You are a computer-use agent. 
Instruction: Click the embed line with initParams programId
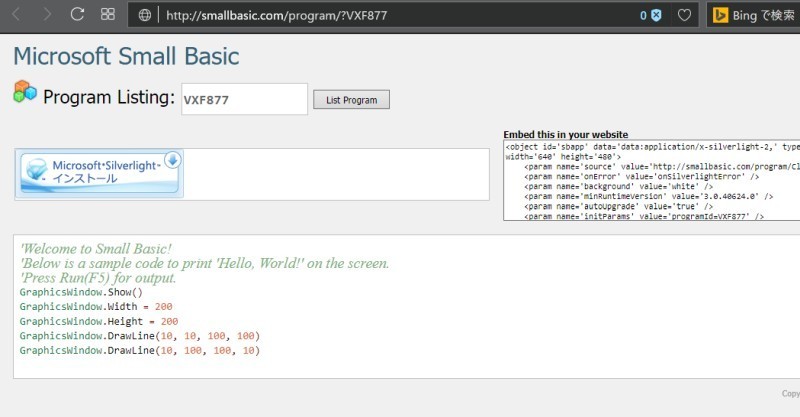(644, 216)
